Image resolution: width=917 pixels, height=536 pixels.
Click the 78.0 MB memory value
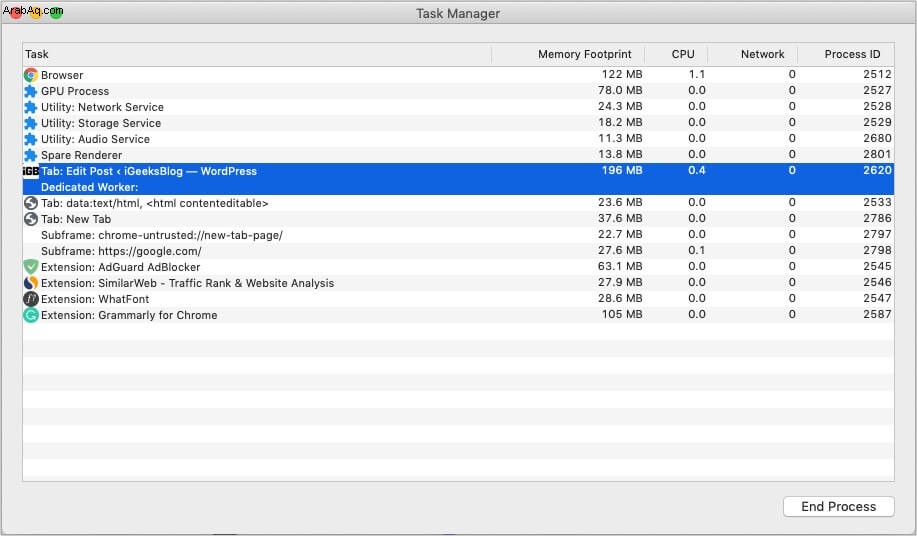pos(620,90)
